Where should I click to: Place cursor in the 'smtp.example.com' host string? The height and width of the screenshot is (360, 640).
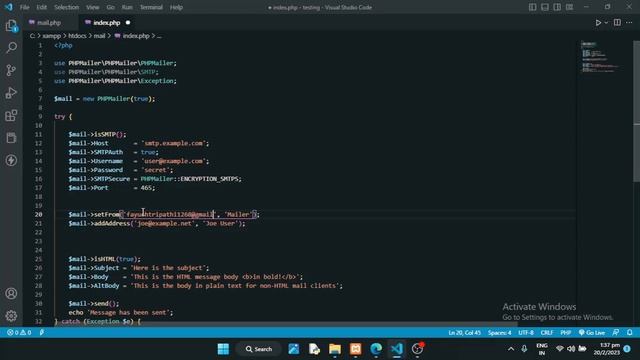click(x=175, y=143)
